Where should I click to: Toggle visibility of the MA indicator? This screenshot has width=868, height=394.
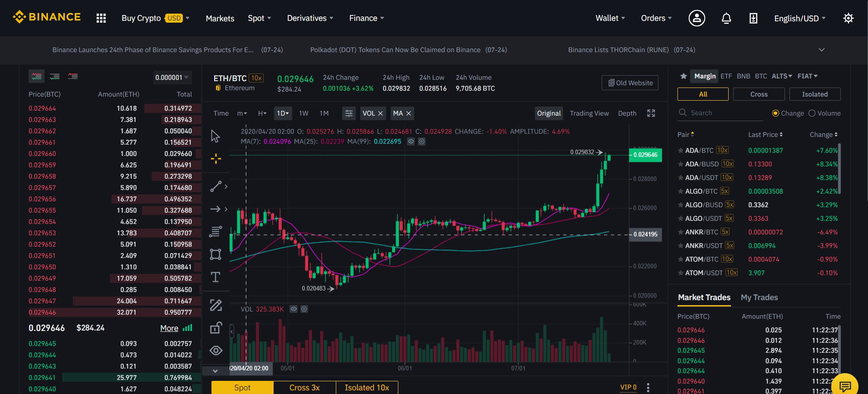click(x=411, y=141)
